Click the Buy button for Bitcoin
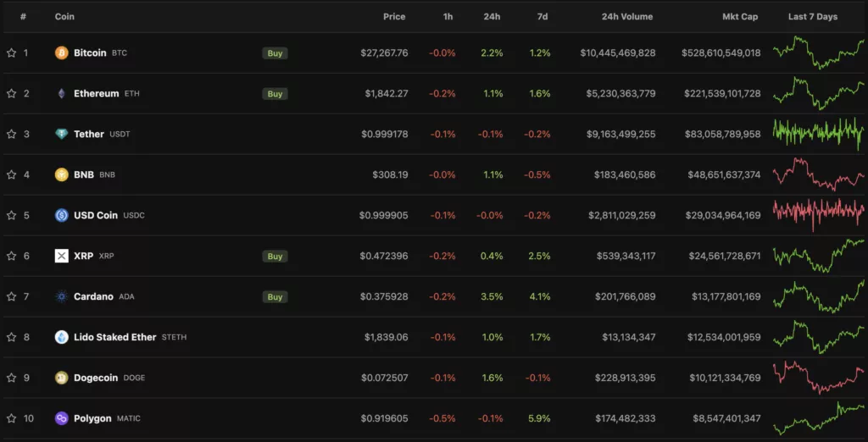 (x=275, y=53)
